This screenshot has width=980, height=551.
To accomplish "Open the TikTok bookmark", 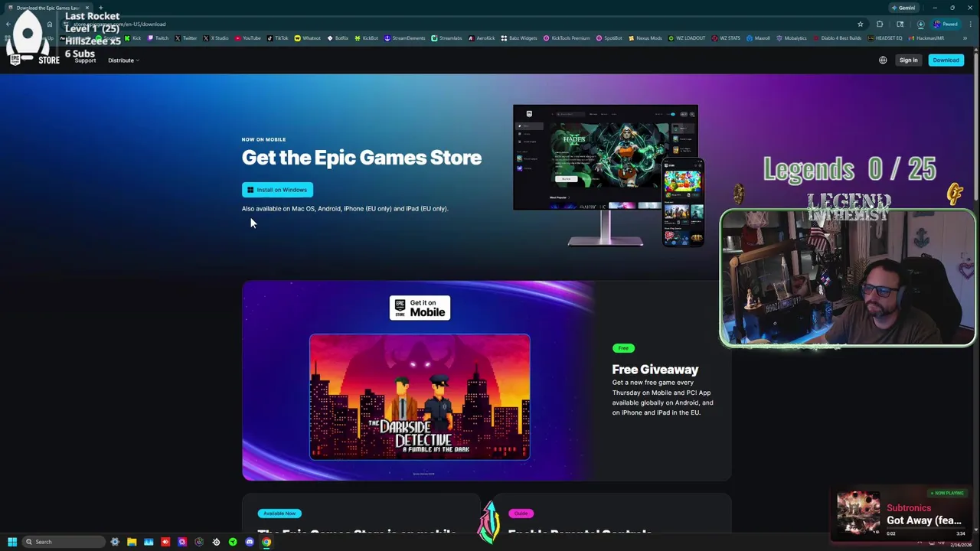I will pyautogui.click(x=278, y=37).
